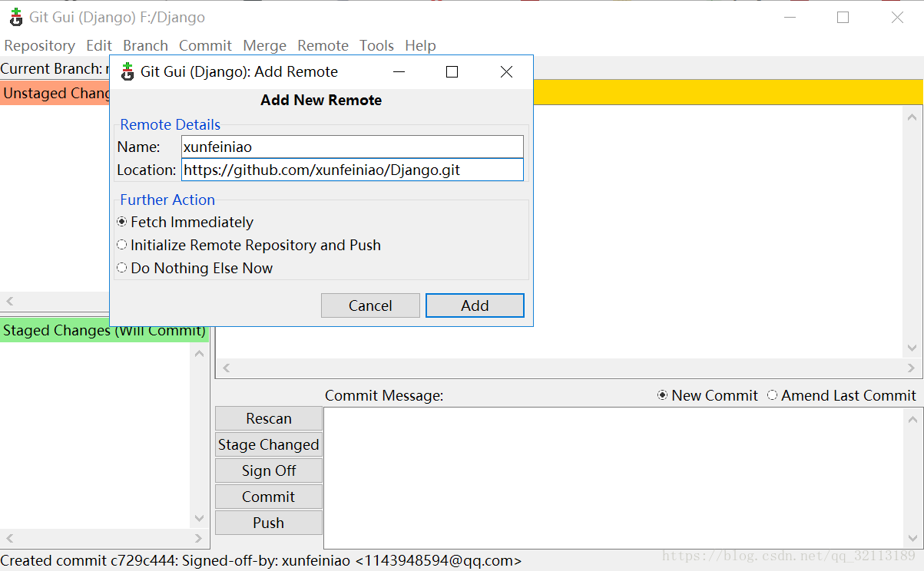Click the Rescan button
Viewport: 924px width, 571px height.
tap(269, 418)
